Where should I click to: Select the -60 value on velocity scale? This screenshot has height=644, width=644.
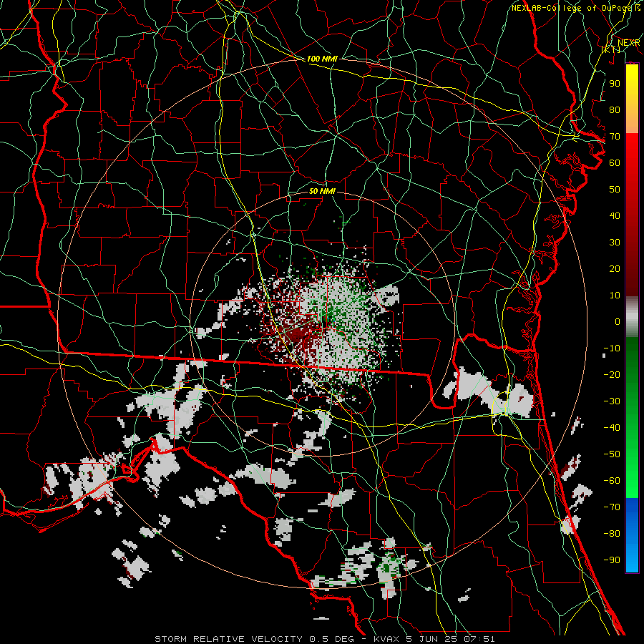coord(612,481)
